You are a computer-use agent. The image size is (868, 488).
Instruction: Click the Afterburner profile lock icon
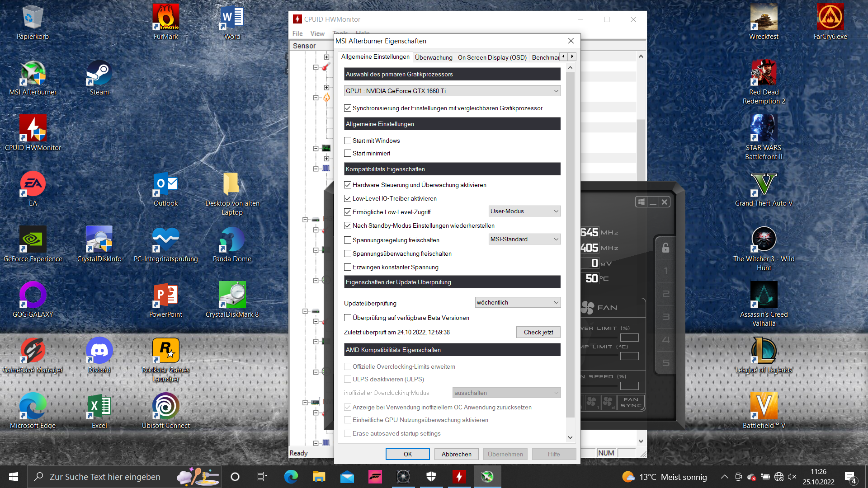click(x=665, y=248)
